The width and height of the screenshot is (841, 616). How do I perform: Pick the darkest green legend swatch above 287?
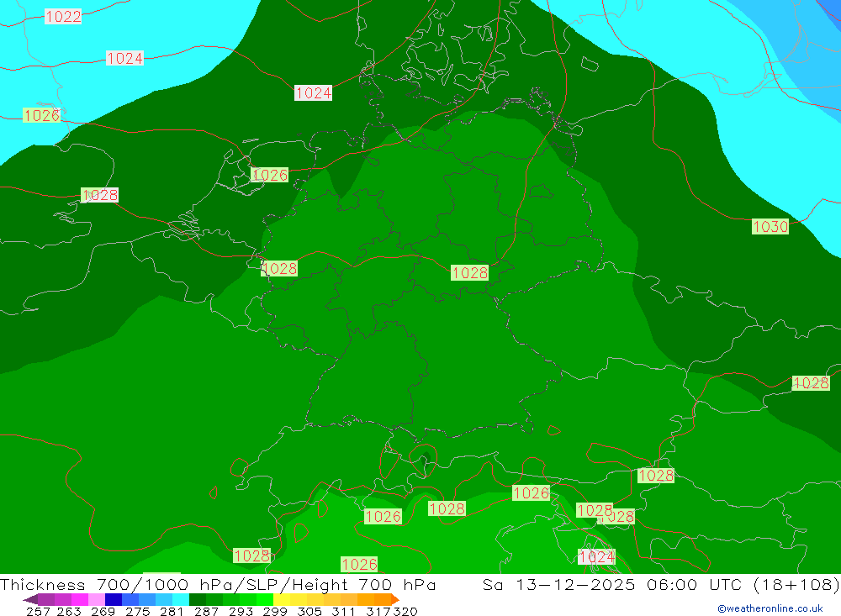click(x=198, y=599)
